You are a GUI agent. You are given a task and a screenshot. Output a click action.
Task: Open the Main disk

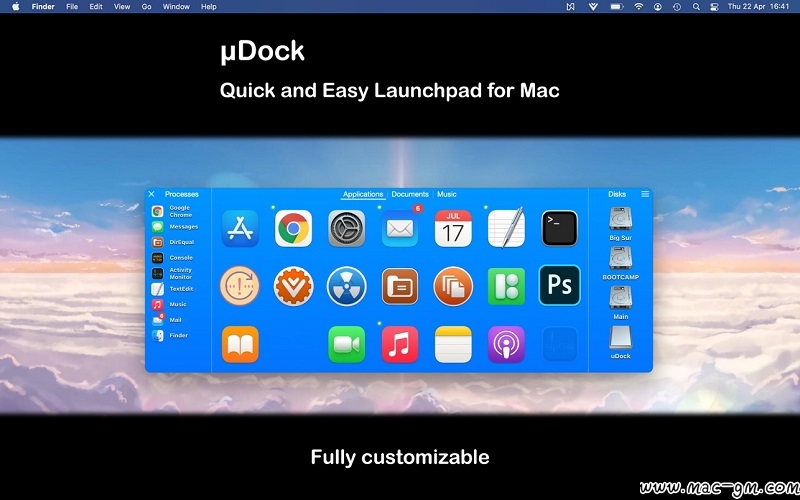(620, 302)
